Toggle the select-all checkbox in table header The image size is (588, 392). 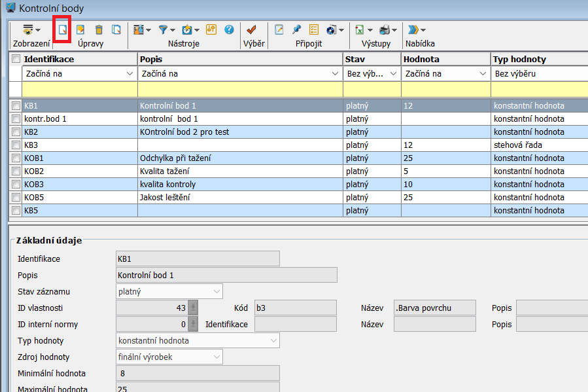coord(16,60)
